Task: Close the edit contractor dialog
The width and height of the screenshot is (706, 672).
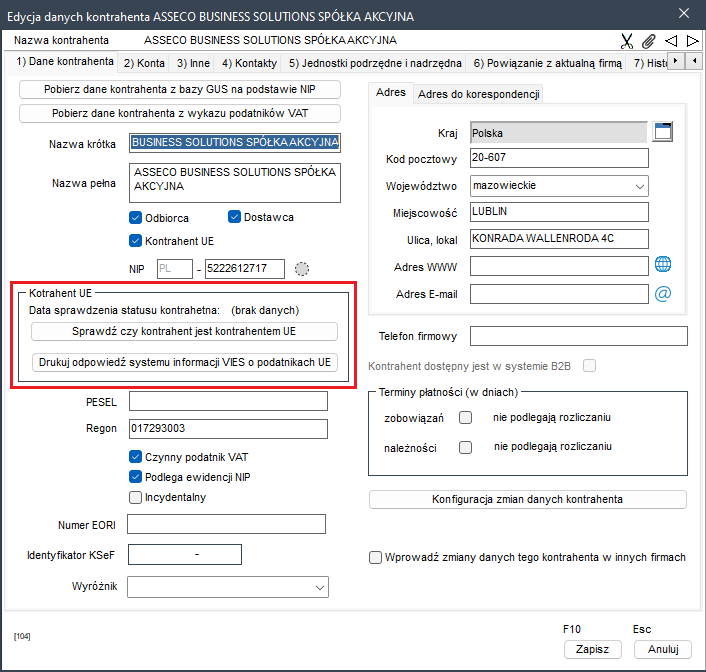Action: [x=683, y=14]
